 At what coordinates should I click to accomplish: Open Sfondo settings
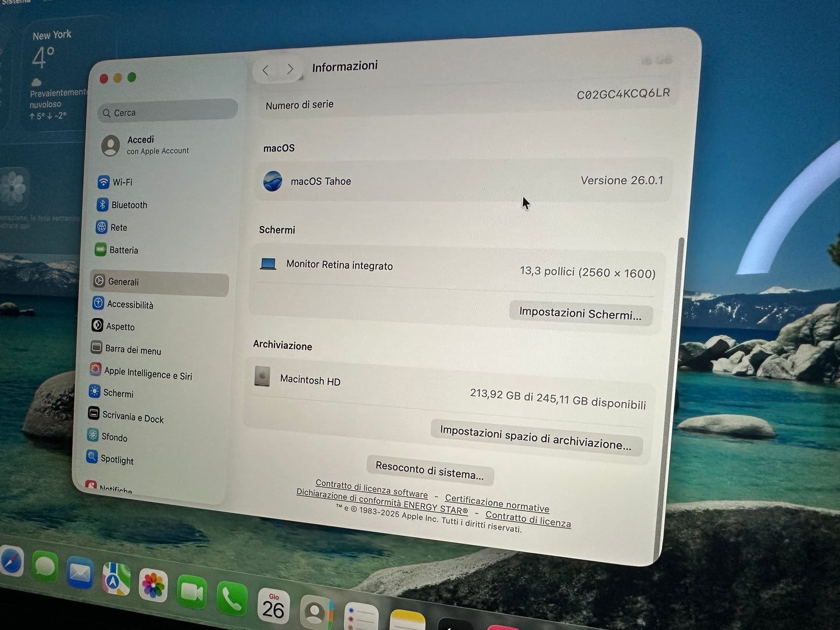(x=115, y=437)
